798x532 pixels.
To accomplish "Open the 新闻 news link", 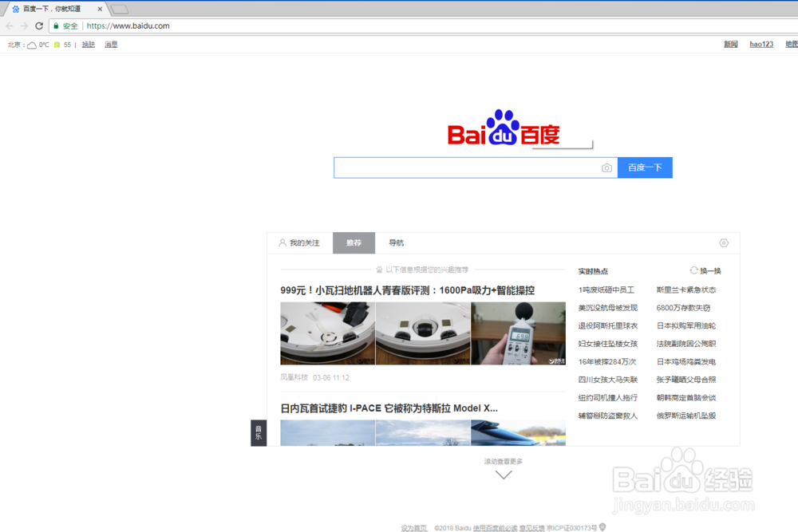I will click(x=731, y=44).
